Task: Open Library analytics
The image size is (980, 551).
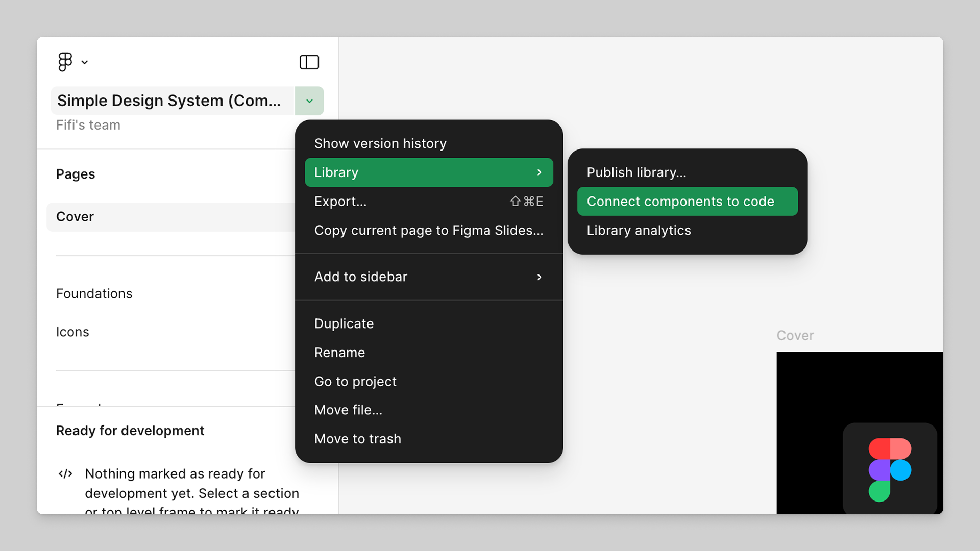Action: 639,230
